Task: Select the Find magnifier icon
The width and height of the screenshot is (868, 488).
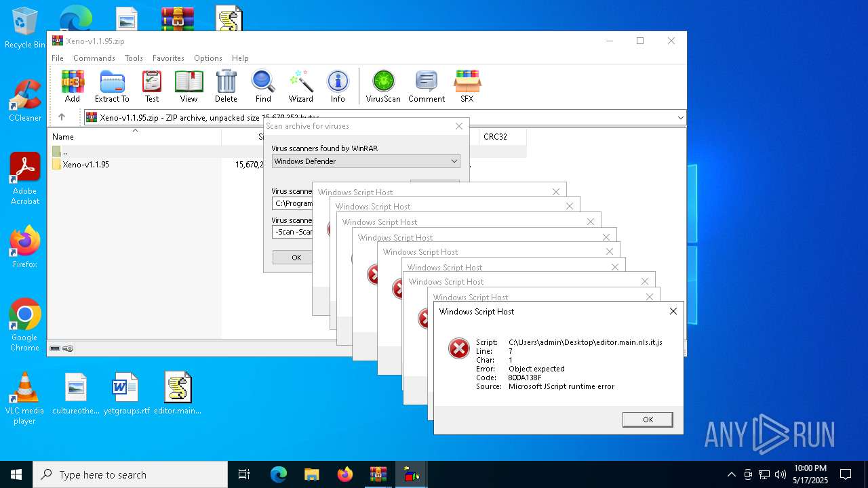Action: coord(263,86)
